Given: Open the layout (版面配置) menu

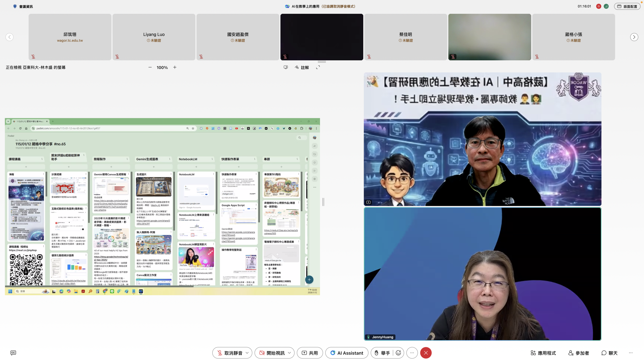Looking at the screenshot, I should [x=627, y=6].
